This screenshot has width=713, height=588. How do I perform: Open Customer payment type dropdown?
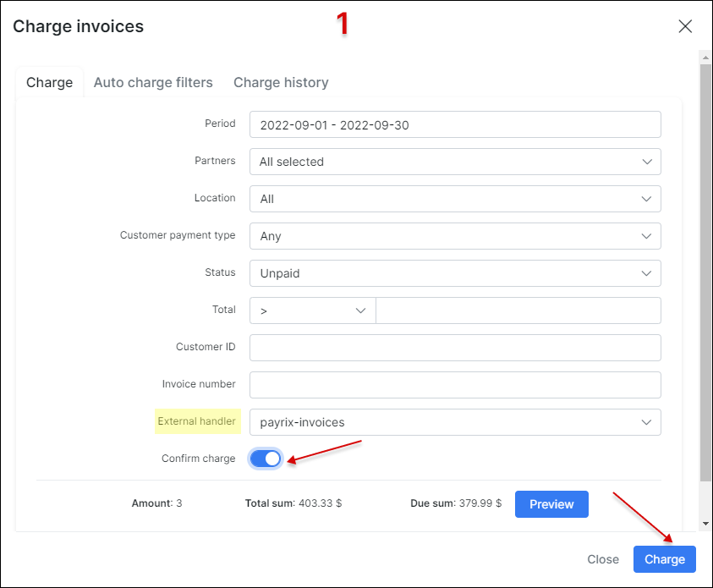[455, 236]
